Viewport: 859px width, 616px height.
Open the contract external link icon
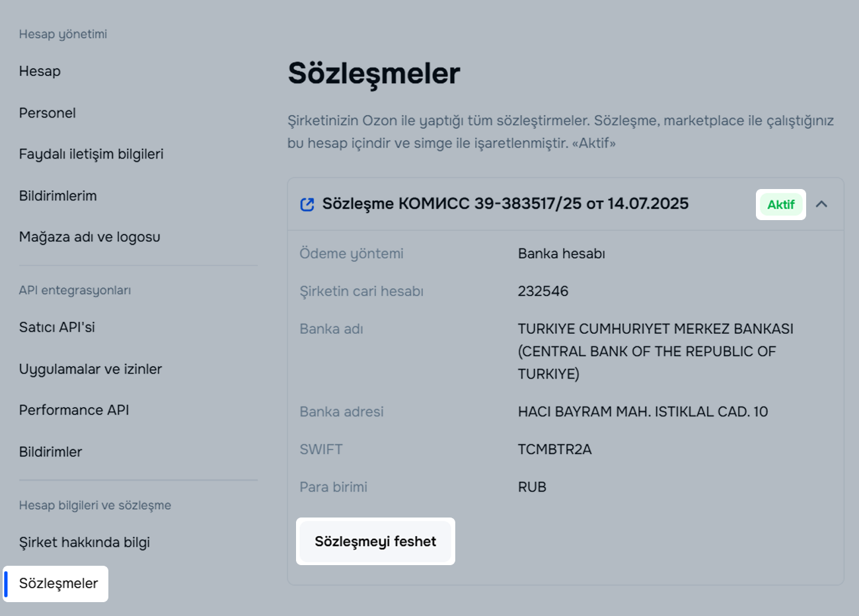(307, 204)
